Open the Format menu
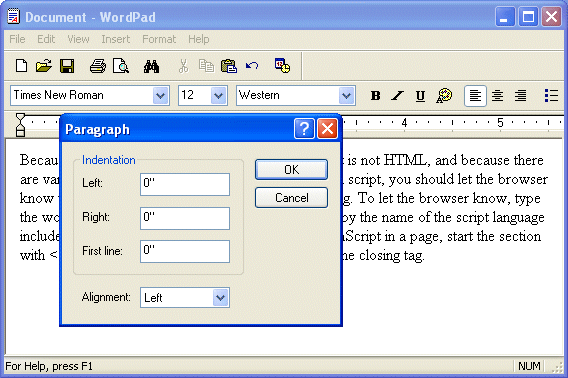 coord(159,39)
